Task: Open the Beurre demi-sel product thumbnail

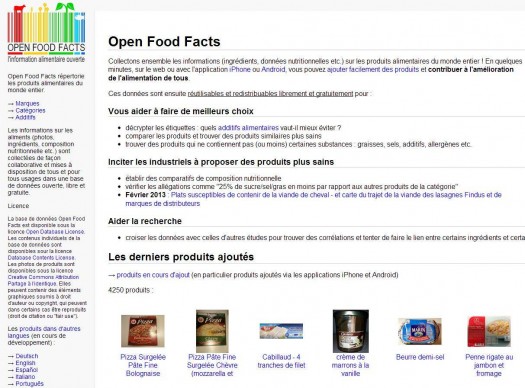Action: (420, 331)
